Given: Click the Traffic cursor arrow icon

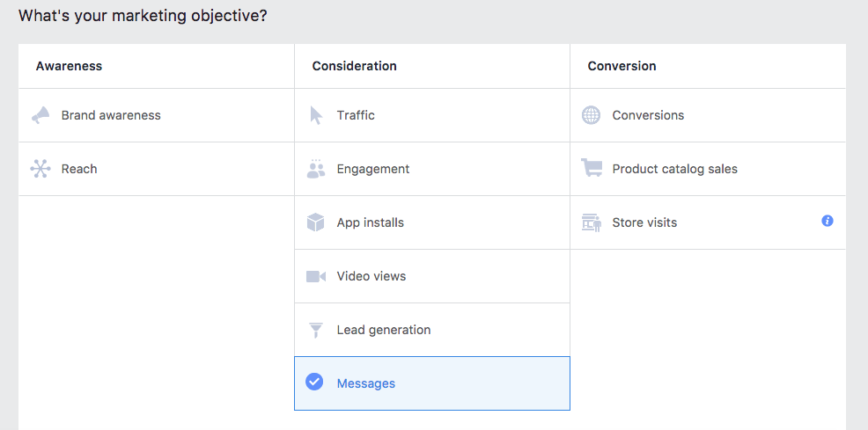Looking at the screenshot, I should click(x=316, y=115).
